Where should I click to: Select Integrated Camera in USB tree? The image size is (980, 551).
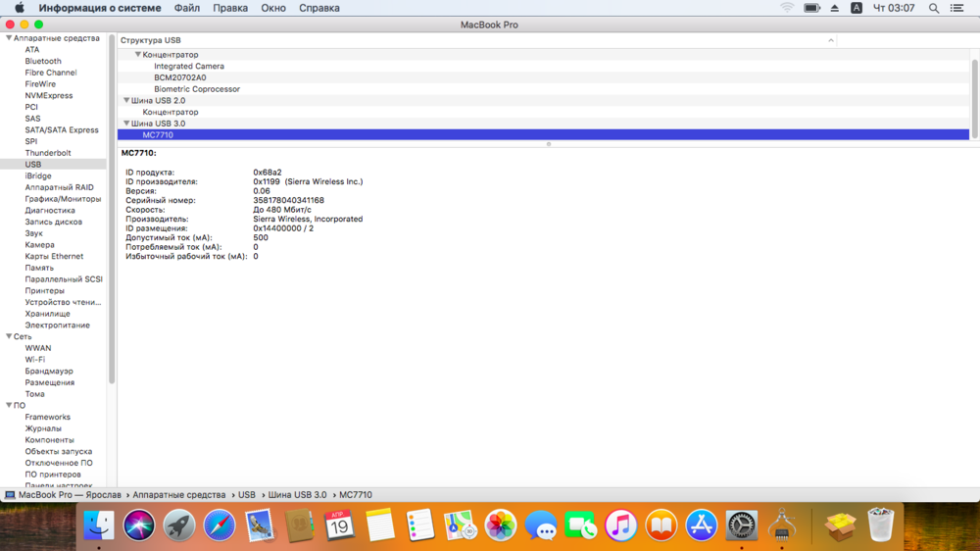click(x=188, y=67)
